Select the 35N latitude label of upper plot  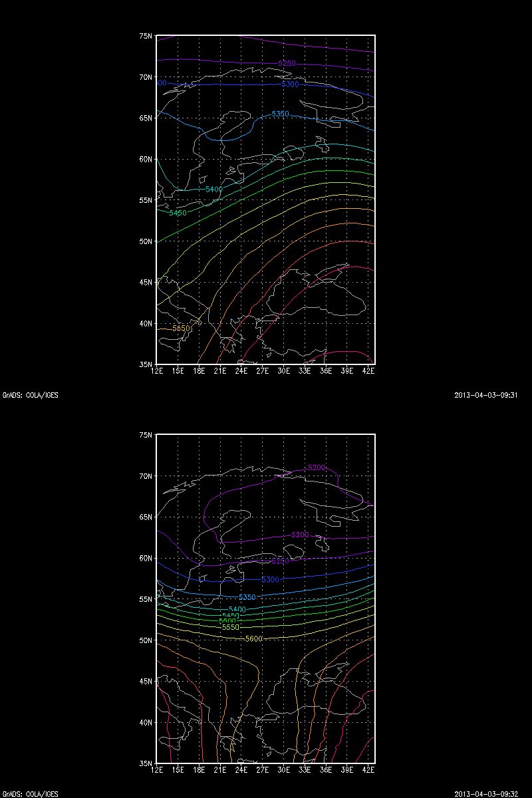pyautogui.click(x=147, y=364)
